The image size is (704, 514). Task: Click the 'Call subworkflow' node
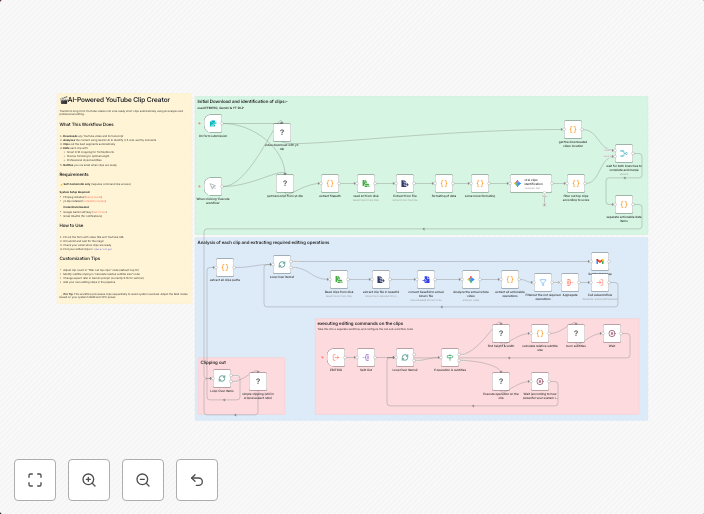point(599,282)
